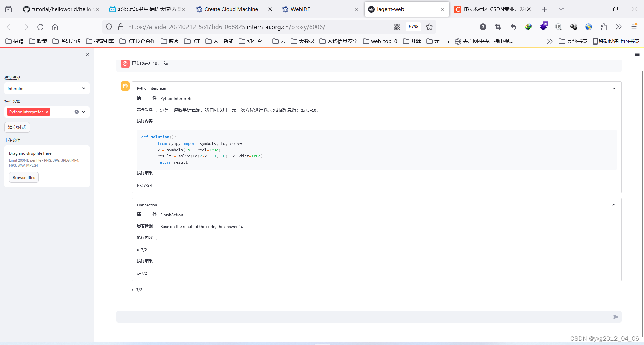Open the 搜索引擎 bookmark folder

tap(100, 41)
